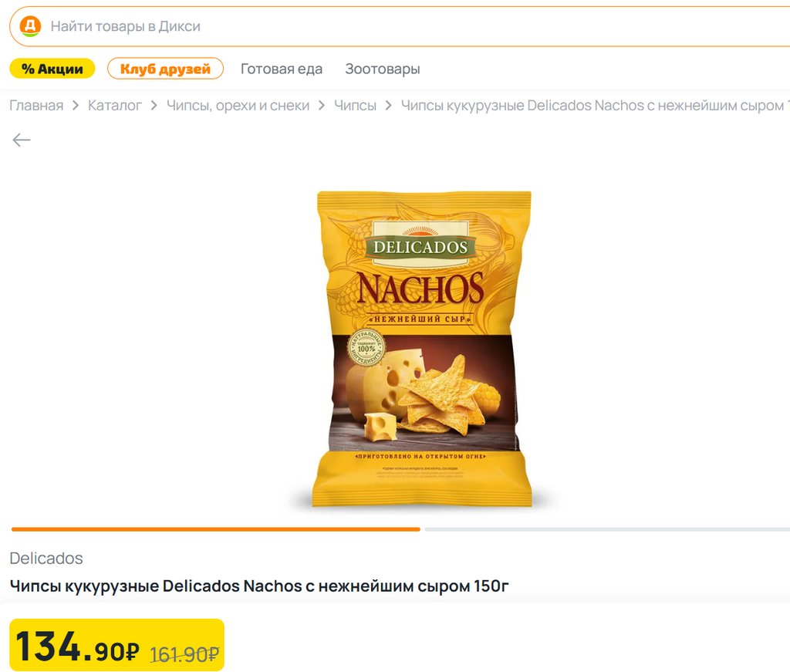Click chevron after Главная breadcrumb

[76, 106]
